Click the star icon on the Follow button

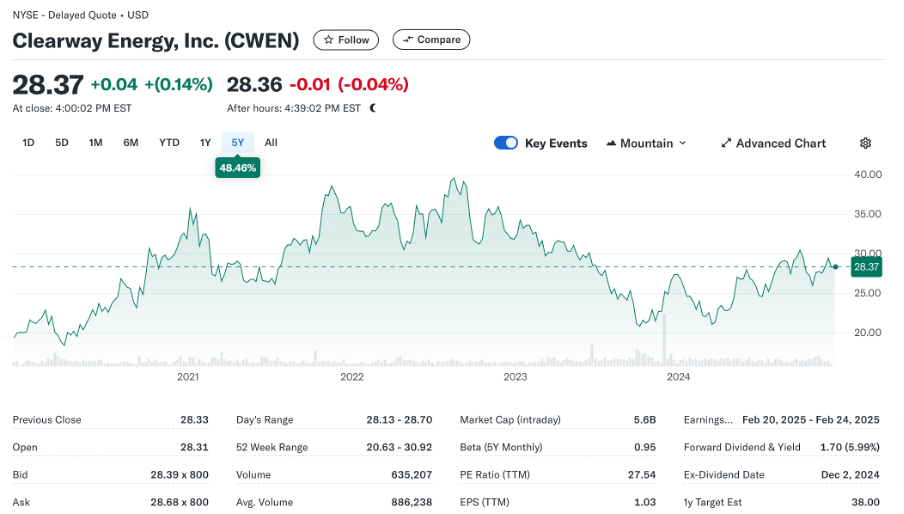[x=328, y=40]
